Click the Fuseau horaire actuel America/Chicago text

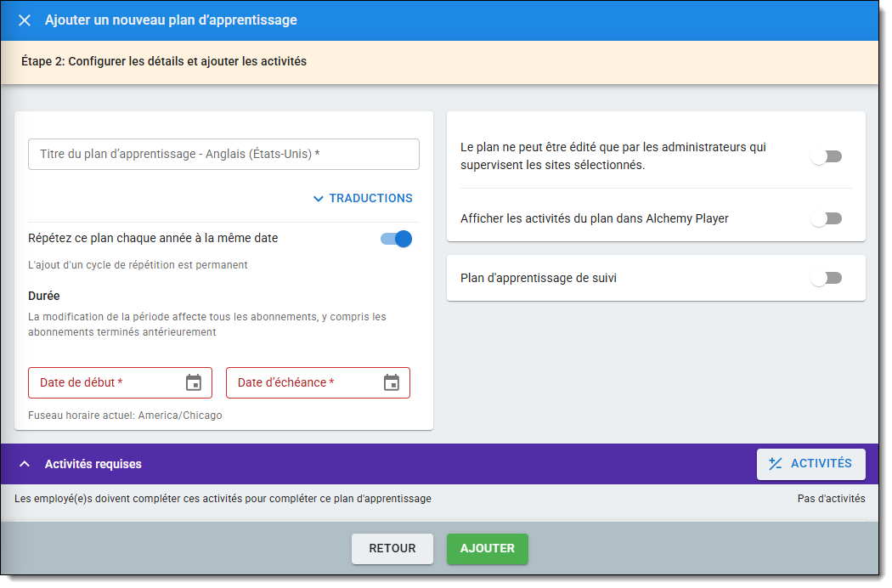[125, 416]
